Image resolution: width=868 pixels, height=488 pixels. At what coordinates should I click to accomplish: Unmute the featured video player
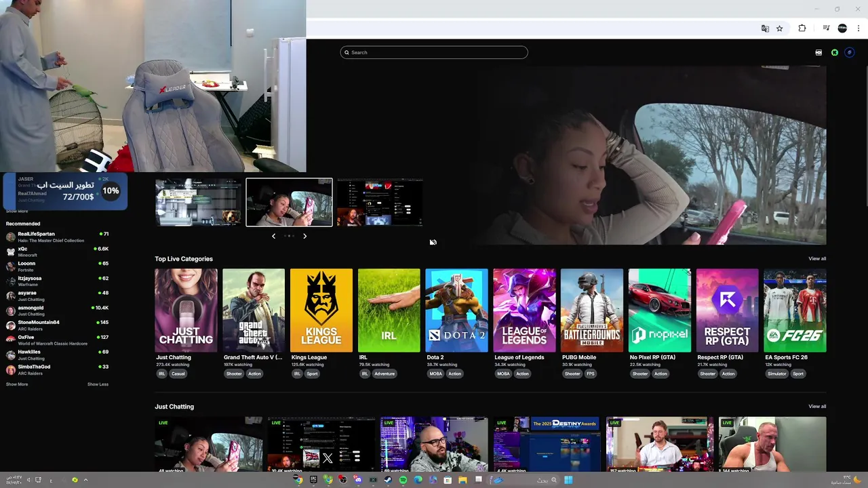[x=433, y=242]
